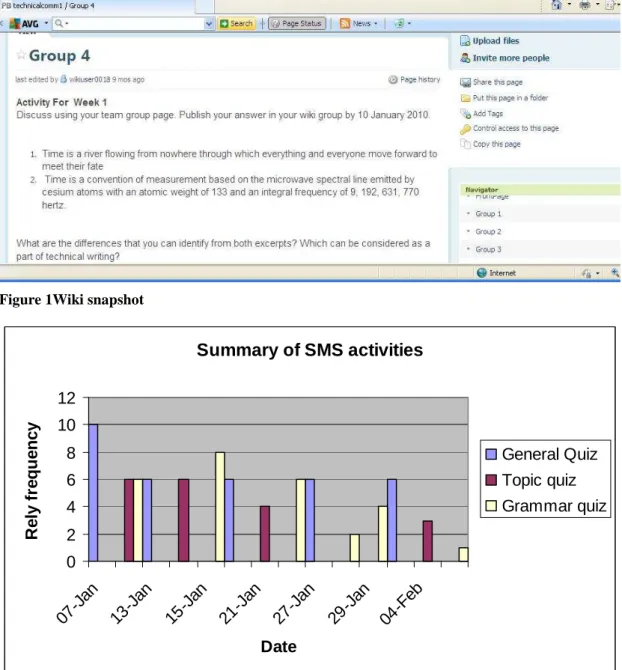The width and height of the screenshot is (622, 670).
Task: Click the user avatar icon beside wikiuser0018
Action: point(64,79)
